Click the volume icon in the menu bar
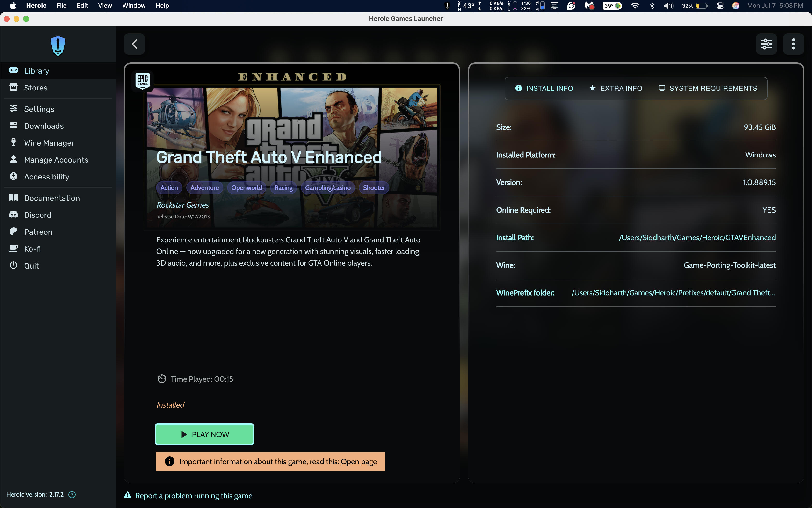812x508 pixels. pos(668,6)
